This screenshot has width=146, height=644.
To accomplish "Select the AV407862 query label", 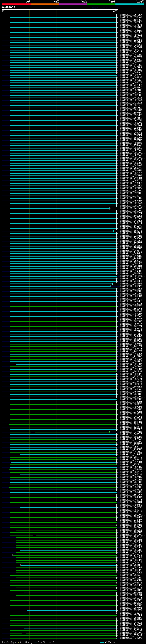I will [8, 7].
